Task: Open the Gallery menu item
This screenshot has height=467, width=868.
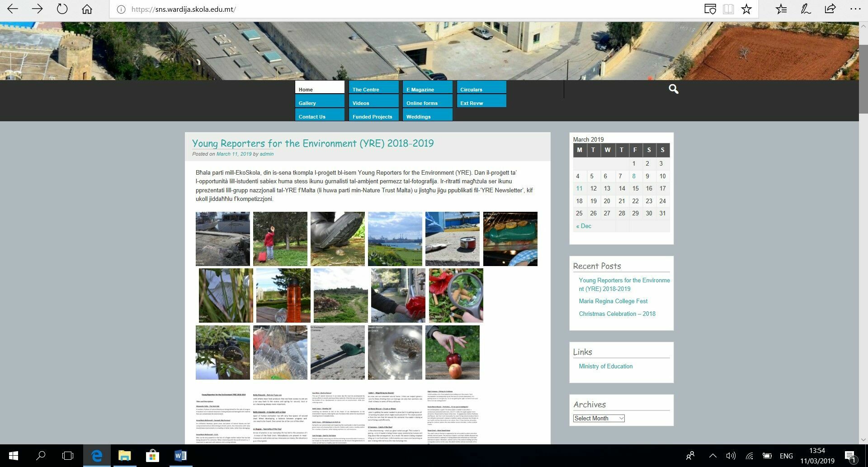Action: coord(320,103)
